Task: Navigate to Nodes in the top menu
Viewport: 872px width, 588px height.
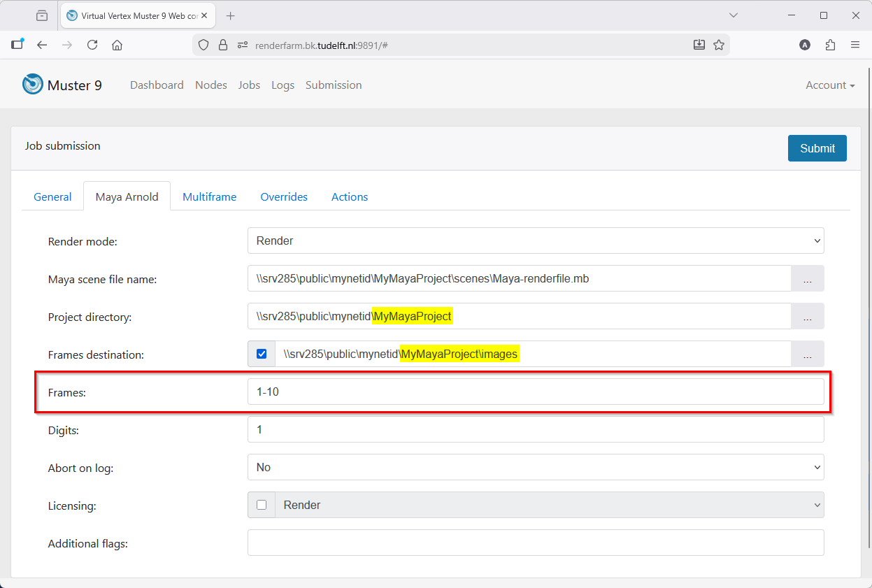Action: click(x=211, y=85)
